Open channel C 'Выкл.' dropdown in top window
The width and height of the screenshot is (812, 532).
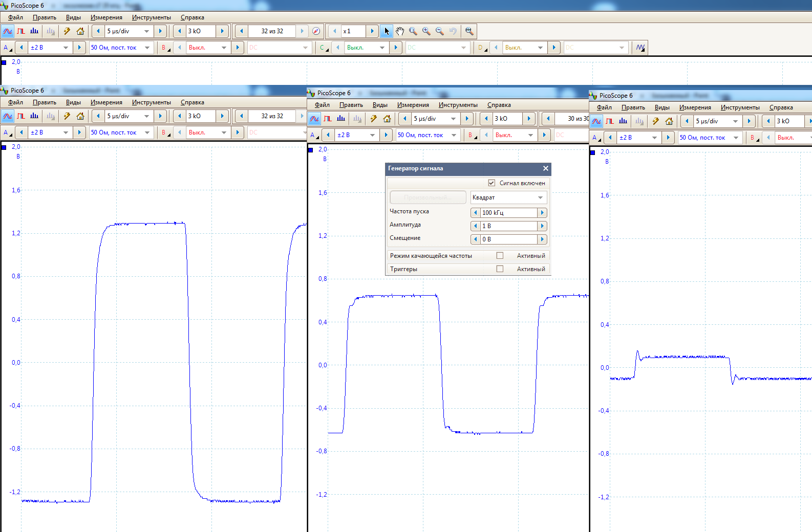pos(382,48)
